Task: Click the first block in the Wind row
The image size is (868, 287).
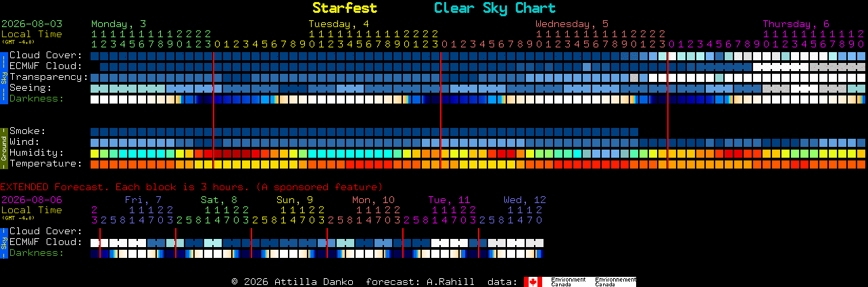Action: tap(95, 142)
